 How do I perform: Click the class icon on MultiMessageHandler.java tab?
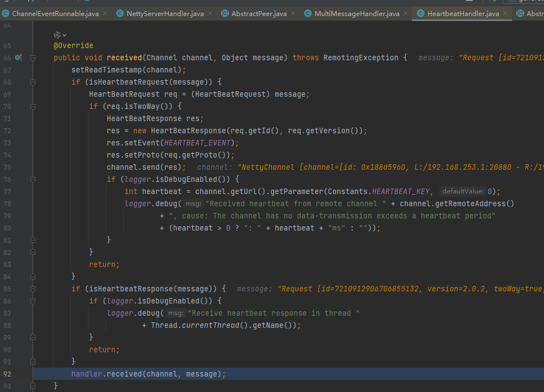click(308, 13)
